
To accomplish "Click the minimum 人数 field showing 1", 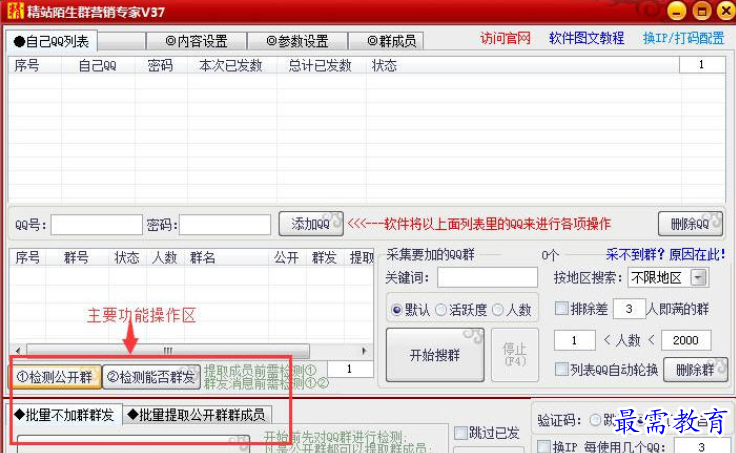I will click(x=575, y=340).
